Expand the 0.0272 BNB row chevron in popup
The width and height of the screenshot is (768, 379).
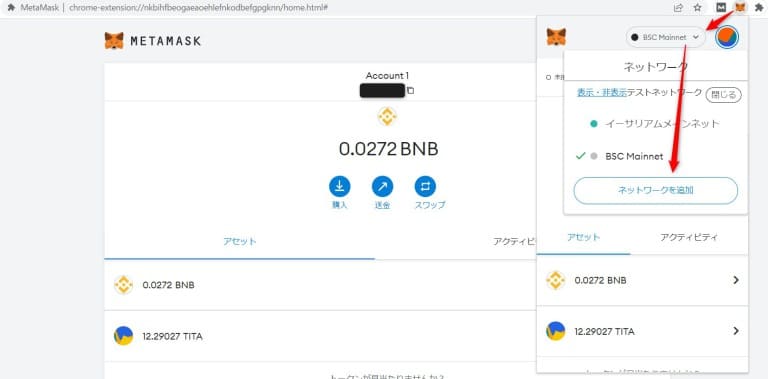[736, 280]
